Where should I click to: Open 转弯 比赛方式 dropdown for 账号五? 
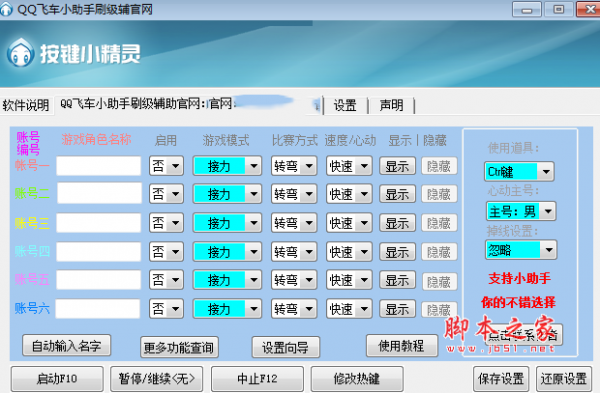294,280
